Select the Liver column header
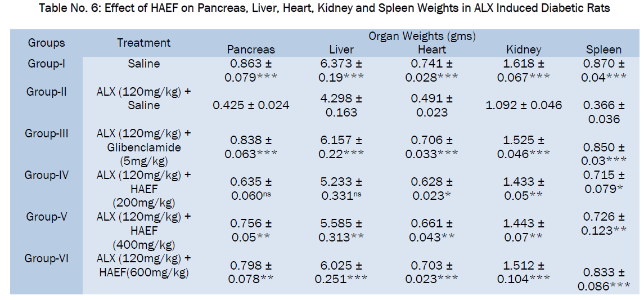Image resolution: width=644 pixels, height=300 pixels. 341,50
